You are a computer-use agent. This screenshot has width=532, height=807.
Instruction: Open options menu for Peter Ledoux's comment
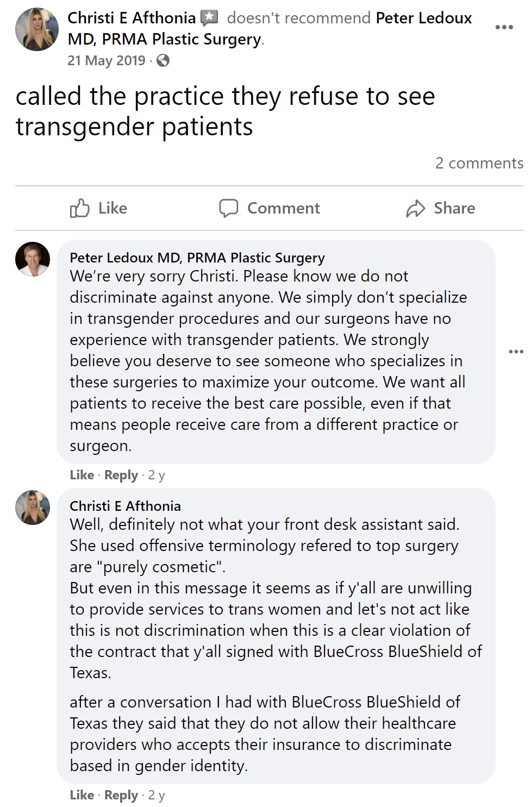pos(516,352)
